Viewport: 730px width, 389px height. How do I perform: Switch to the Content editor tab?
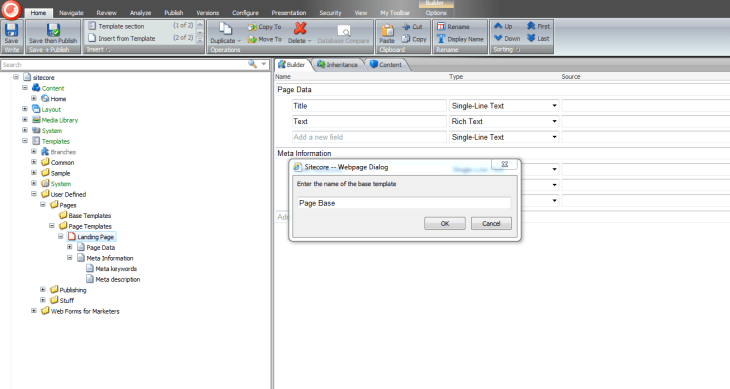tap(386, 65)
